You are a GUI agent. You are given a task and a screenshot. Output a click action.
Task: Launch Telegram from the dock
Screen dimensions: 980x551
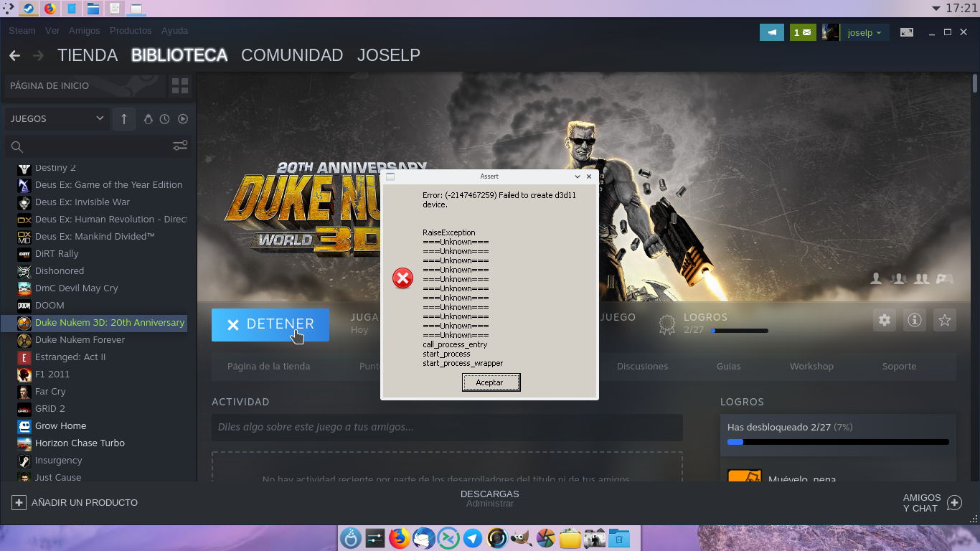pyautogui.click(x=473, y=538)
